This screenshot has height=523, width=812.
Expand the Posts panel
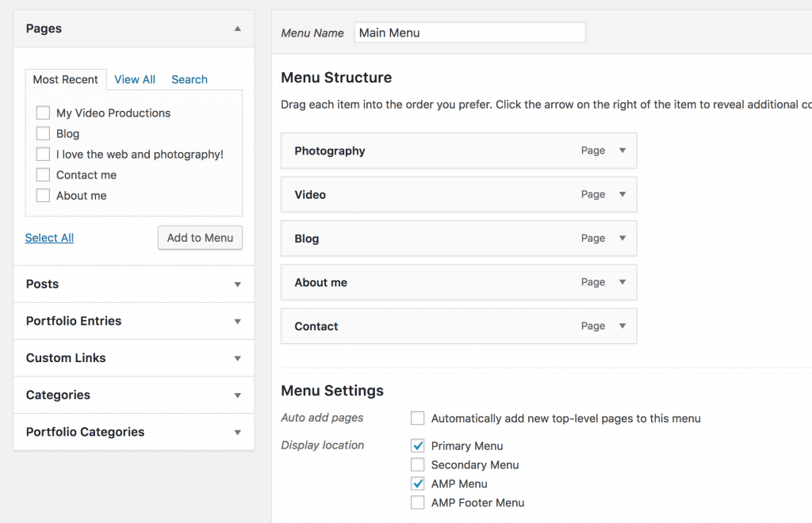pyautogui.click(x=237, y=284)
